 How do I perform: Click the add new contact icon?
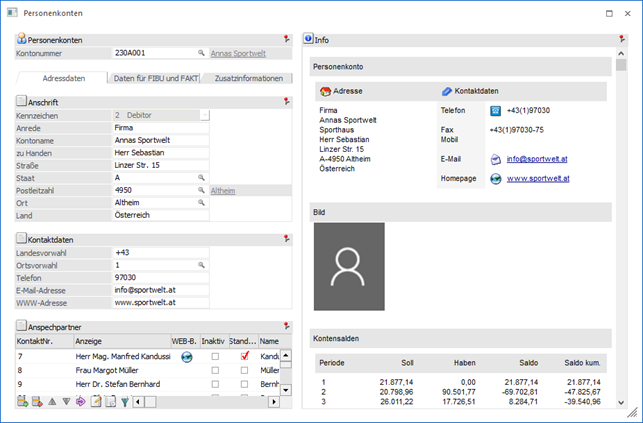point(22,401)
